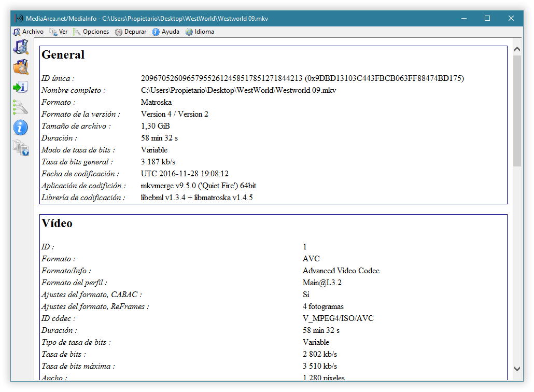Click the 'Tasa de bits máxima' label
This screenshot has width=534, height=392.
point(78,366)
